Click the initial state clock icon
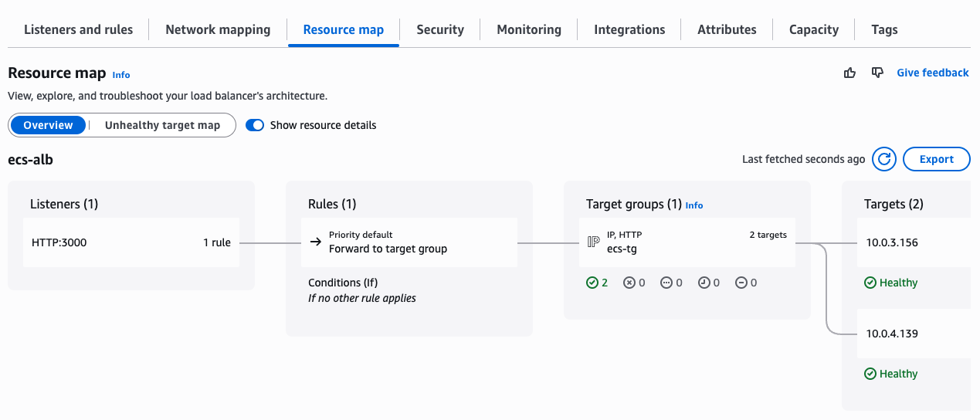 click(x=704, y=283)
